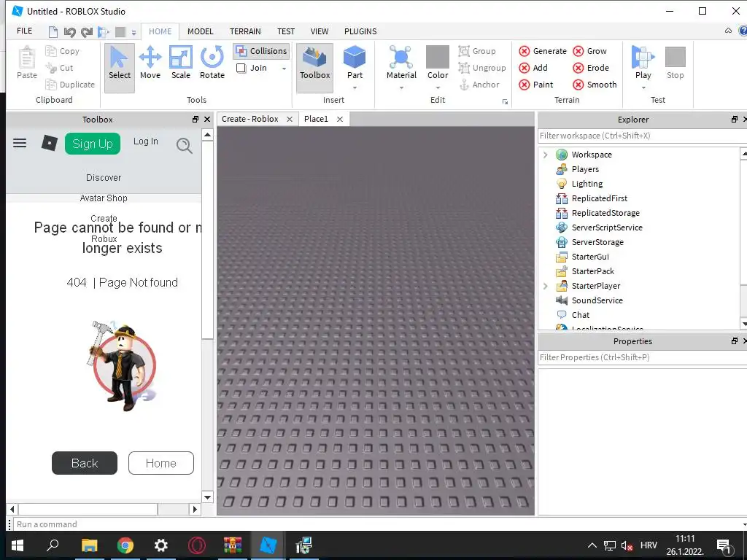Switch to the TERRAIN ribbon tab
747x560 pixels.
tap(245, 31)
